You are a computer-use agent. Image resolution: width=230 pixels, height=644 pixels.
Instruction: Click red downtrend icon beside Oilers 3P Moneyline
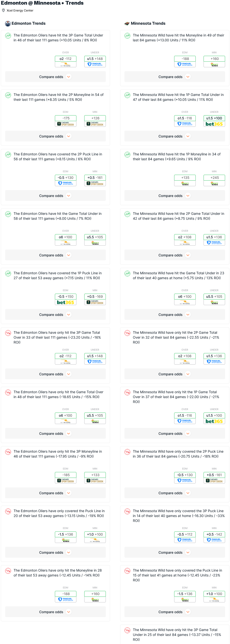click(x=8, y=452)
